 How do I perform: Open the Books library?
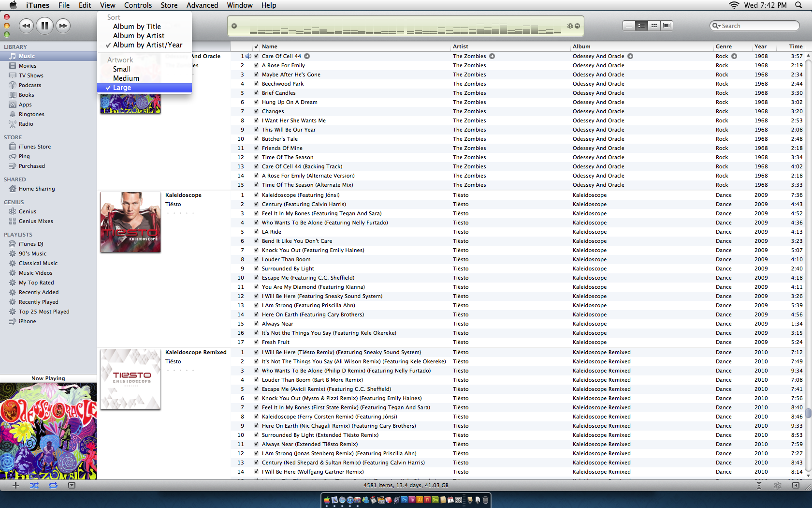26,95
